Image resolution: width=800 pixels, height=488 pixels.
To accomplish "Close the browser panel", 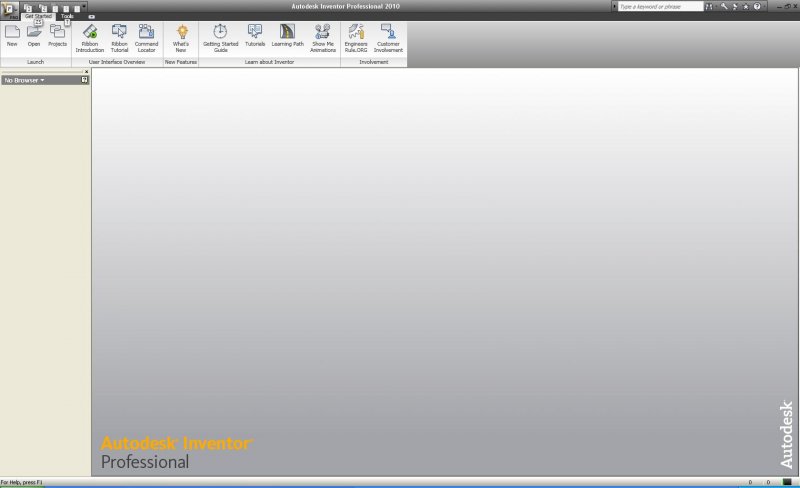I will pyautogui.click(x=86, y=71).
